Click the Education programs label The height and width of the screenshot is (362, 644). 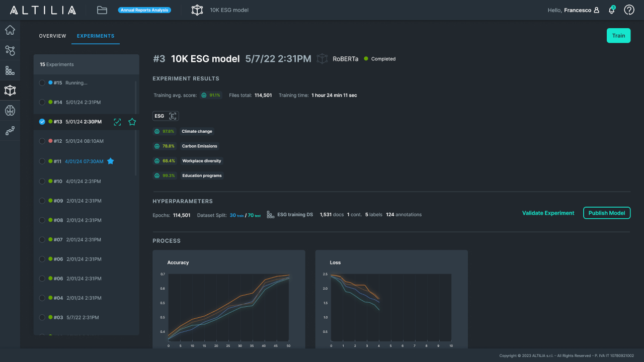click(202, 175)
